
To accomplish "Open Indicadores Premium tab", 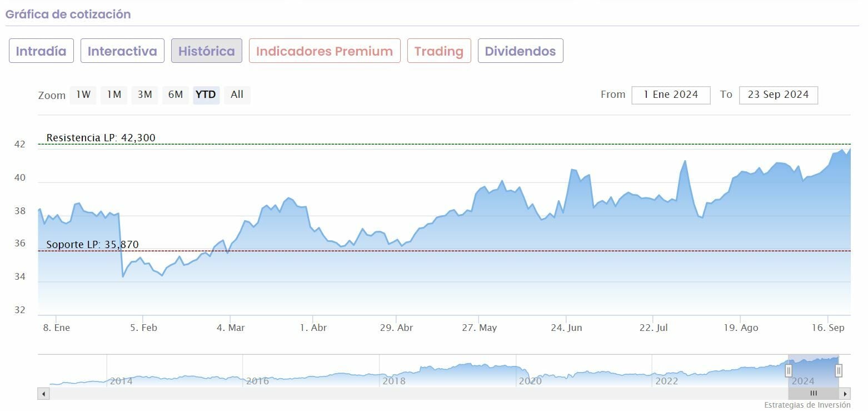I will click(325, 51).
